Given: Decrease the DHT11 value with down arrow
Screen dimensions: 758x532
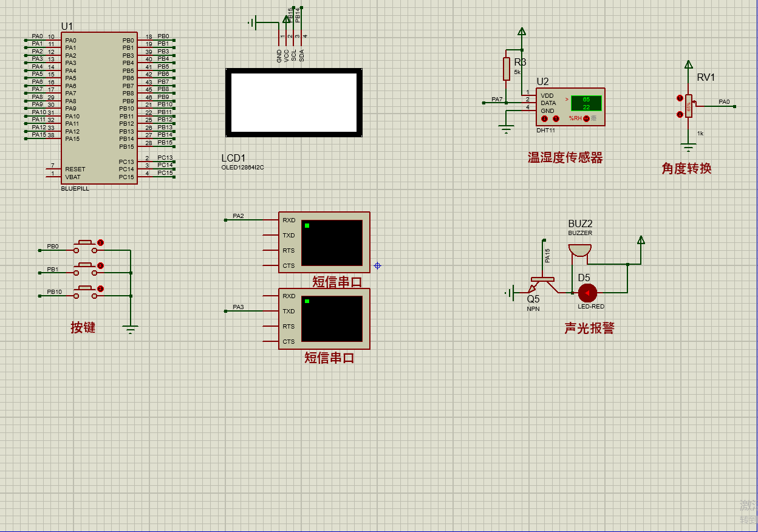Looking at the screenshot, I should pyautogui.click(x=545, y=118).
